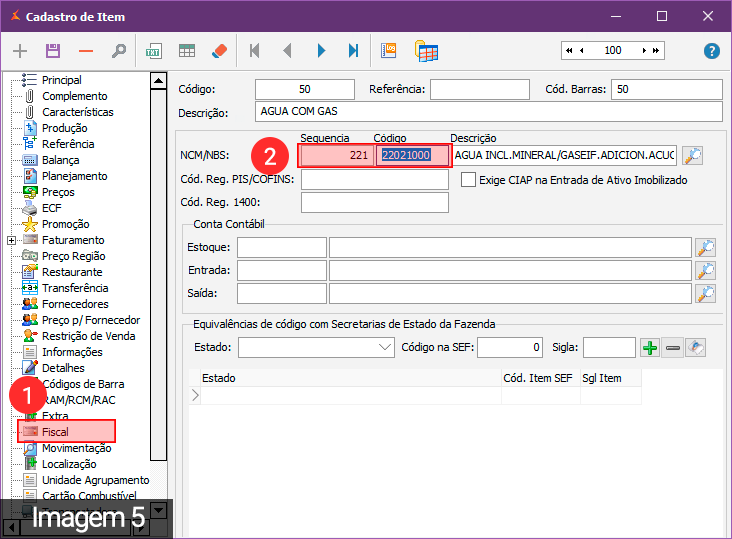Open Restrição de Venda section
The height and width of the screenshot is (539, 732).
pos(88,336)
